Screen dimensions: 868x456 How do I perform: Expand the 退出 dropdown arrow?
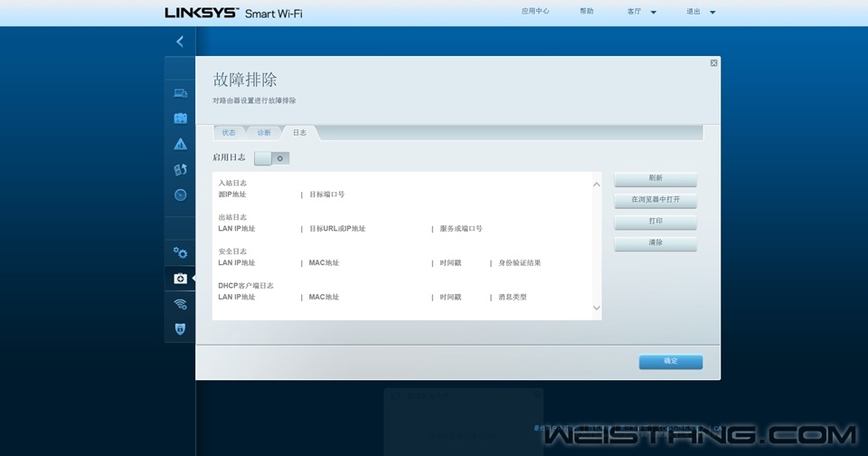click(x=712, y=13)
